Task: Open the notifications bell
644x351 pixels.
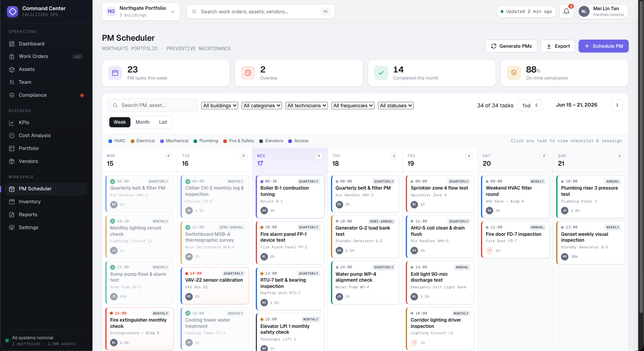Action: tap(566, 11)
